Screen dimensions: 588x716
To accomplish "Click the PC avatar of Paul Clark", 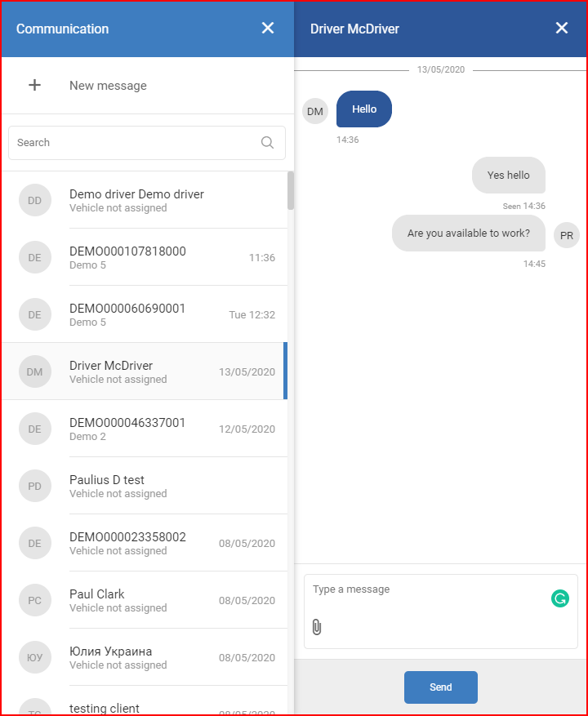I will (x=35, y=600).
